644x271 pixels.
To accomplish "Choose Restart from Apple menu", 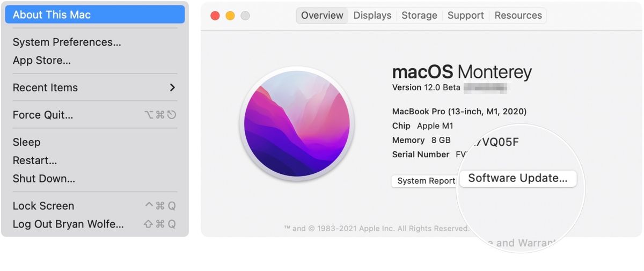I will (x=95, y=160).
